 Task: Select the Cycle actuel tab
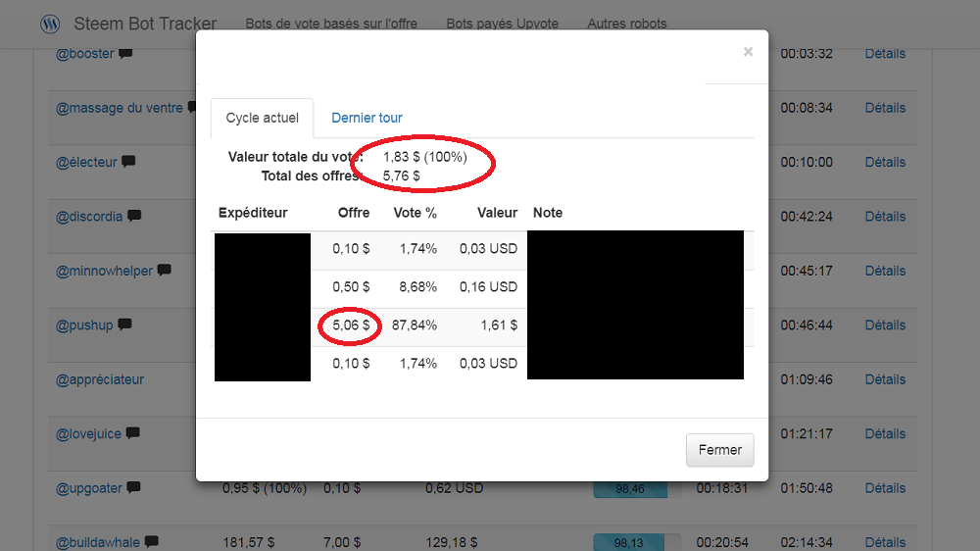pos(262,119)
